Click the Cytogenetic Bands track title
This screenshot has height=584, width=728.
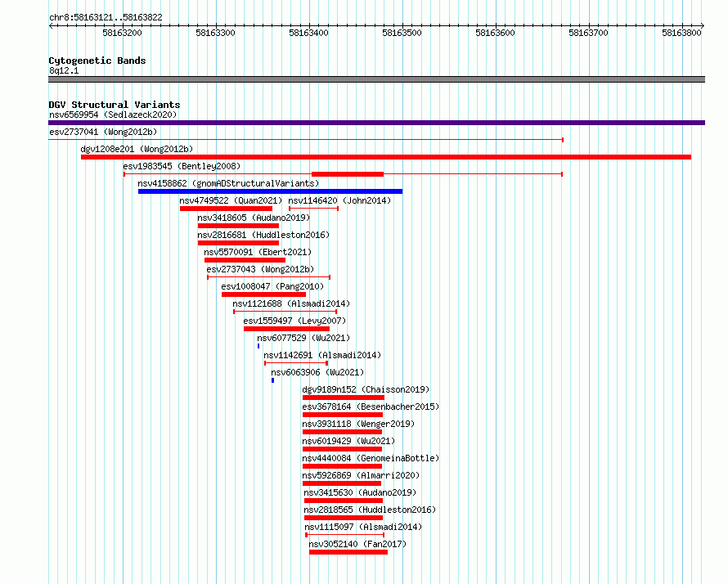pos(97,61)
